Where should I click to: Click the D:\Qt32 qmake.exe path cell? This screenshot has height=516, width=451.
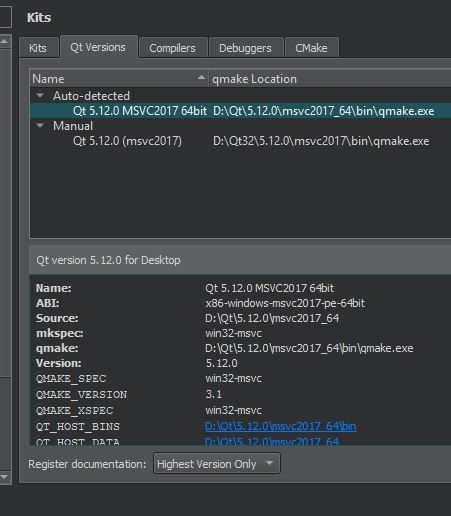pos(321,141)
